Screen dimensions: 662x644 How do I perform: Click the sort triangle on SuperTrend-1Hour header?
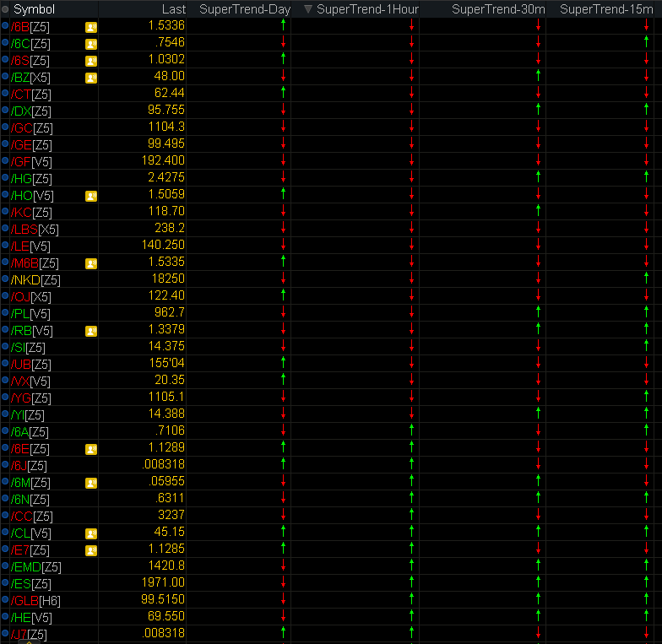pyautogui.click(x=308, y=8)
